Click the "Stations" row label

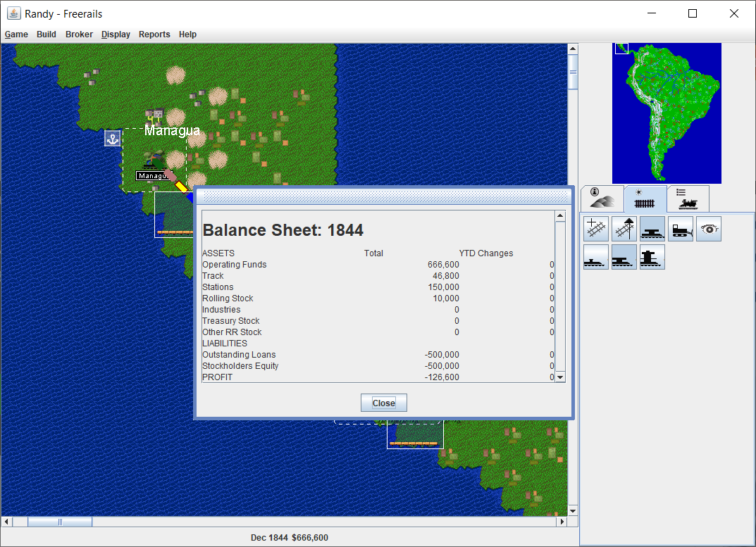pyautogui.click(x=218, y=287)
